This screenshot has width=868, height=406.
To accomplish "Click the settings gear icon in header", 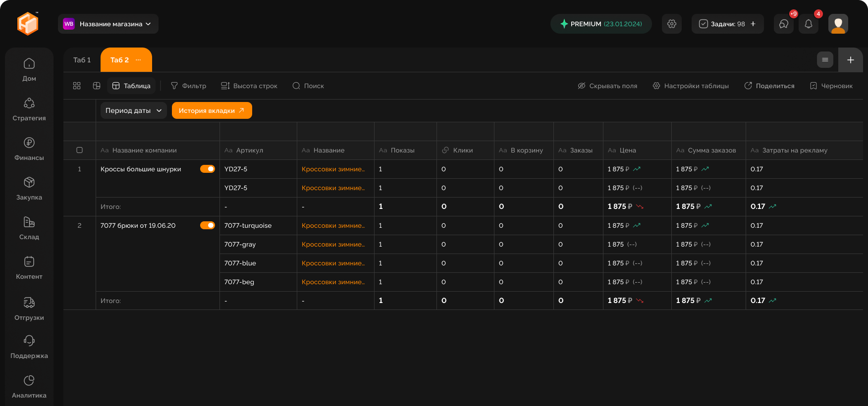I will pyautogui.click(x=672, y=24).
